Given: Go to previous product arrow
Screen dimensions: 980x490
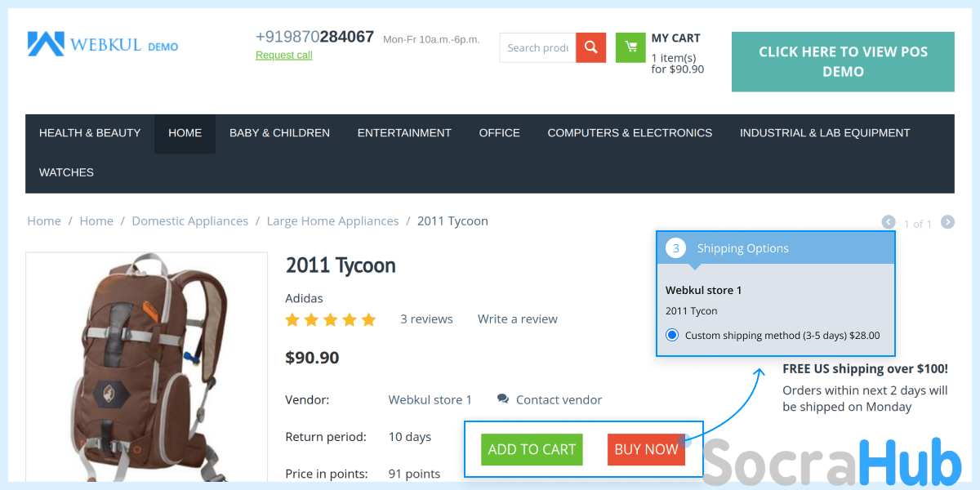Looking at the screenshot, I should tap(889, 222).
